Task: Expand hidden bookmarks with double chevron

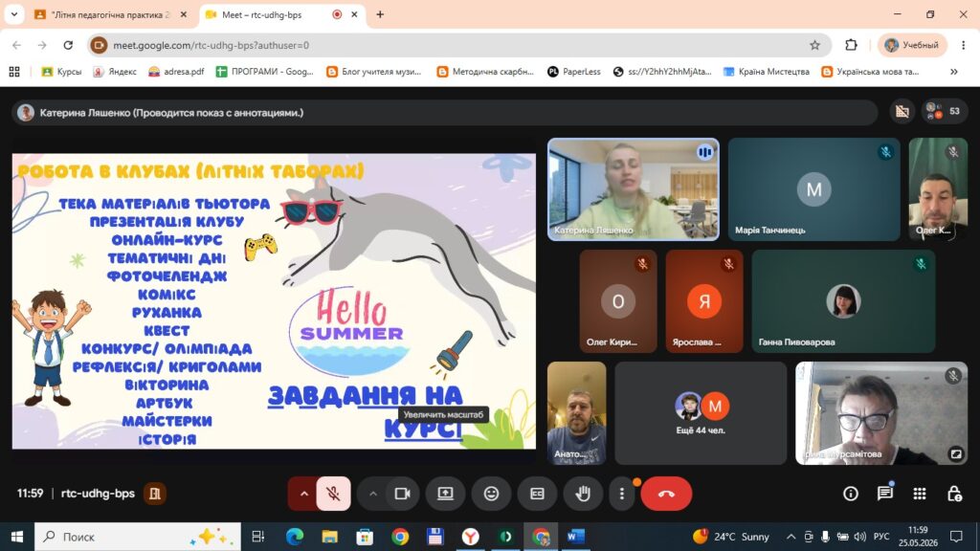Action: pyautogui.click(x=954, y=72)
